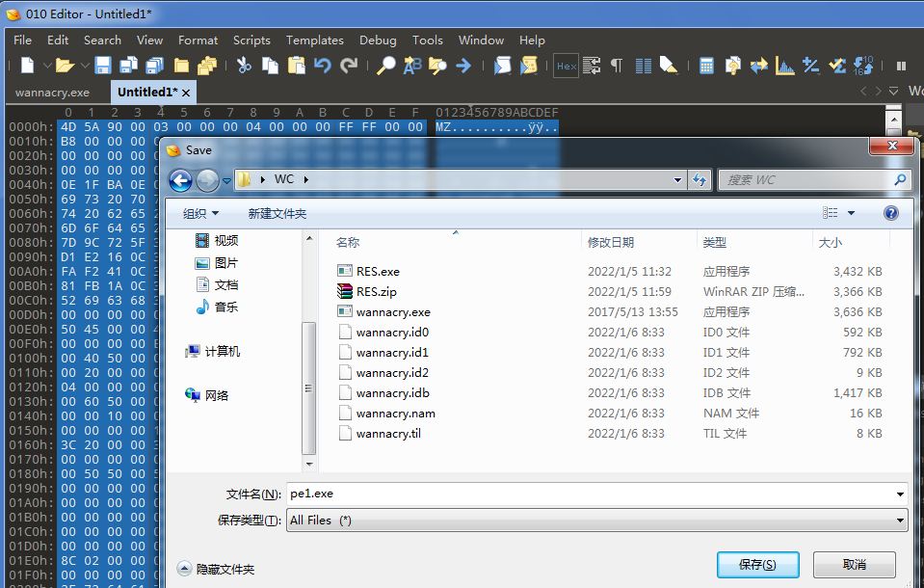Open the Replace tool icon
Screen dimensions: 924x588
coord(412,66)
